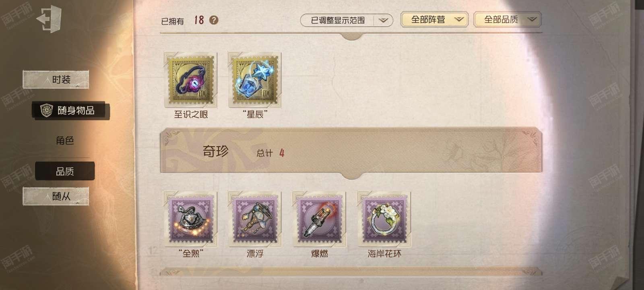Screen dimensions: 644x290
Task: Select the 至识之眼 accessory stamp
Action: pyautogui.click(x=191, y=80)
